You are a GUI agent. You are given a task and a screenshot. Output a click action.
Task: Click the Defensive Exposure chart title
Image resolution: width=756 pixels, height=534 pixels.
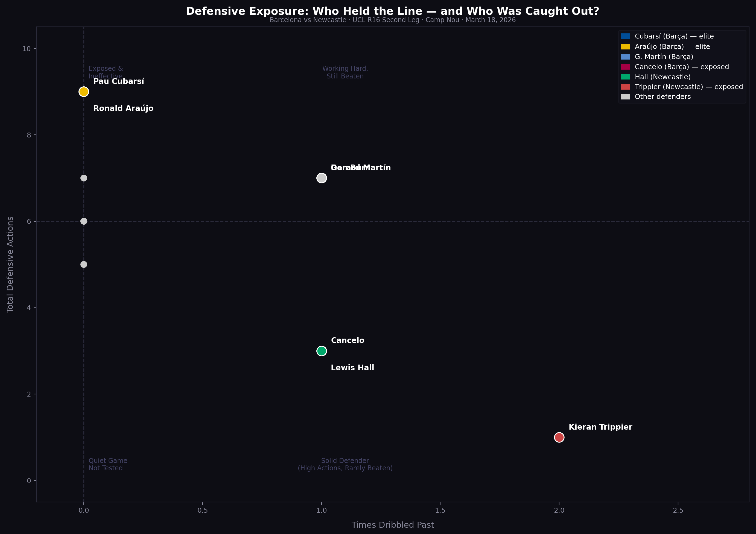click(x=392, y=11)
